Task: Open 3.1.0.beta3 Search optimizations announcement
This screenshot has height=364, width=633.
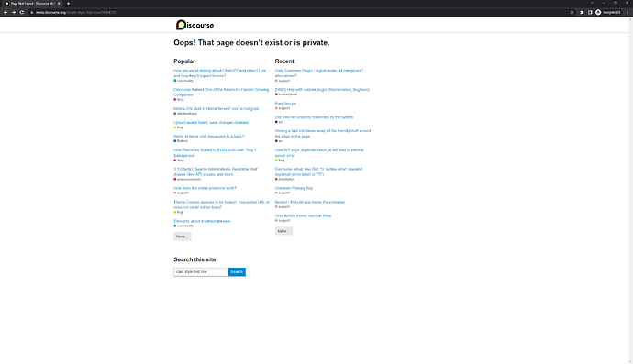Action: pos(216,171)
